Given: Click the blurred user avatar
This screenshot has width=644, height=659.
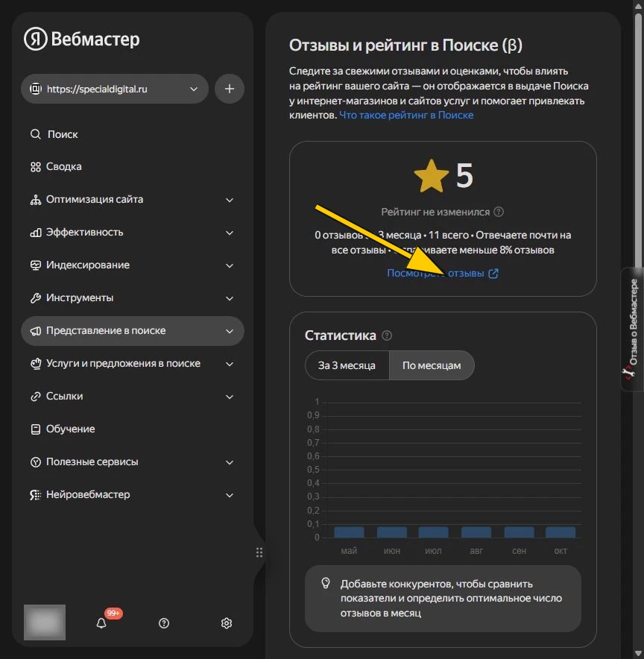Looking at the screenshot, I should pyautogui.click(x=45, y=622).
